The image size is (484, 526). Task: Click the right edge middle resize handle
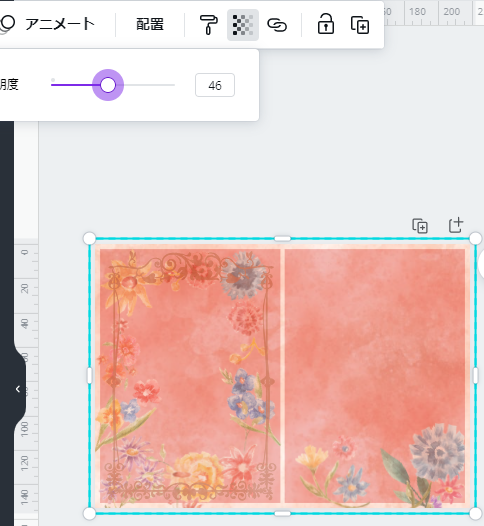[x=475, y=376]
